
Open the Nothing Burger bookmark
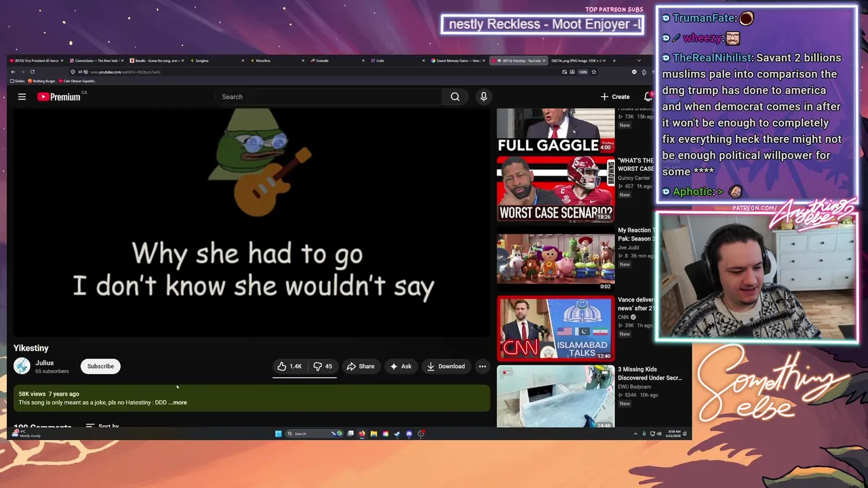click(41, 81)
